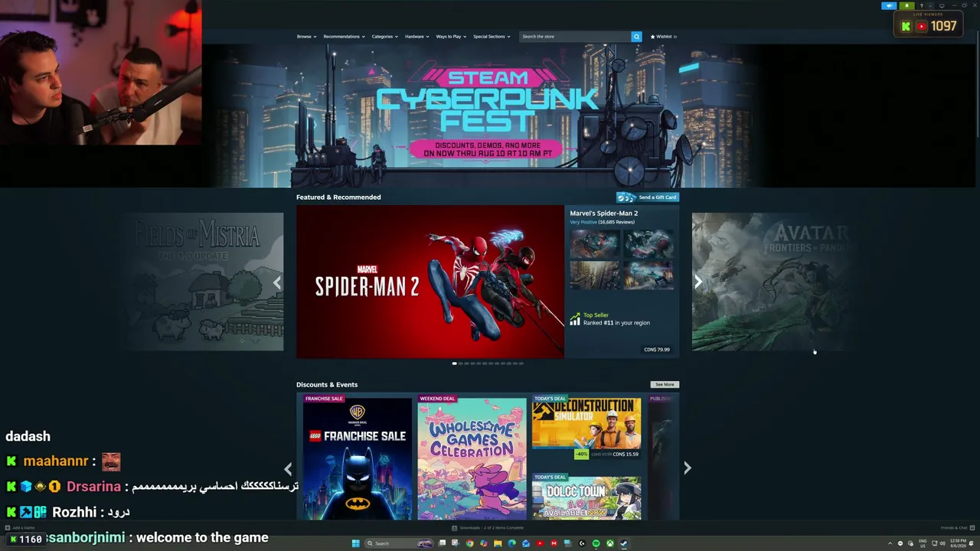Click the 'Featured & Recommended' heading
Image resolution: width=980 pixels, height=551 pixels.
click(x=338, y=197)
